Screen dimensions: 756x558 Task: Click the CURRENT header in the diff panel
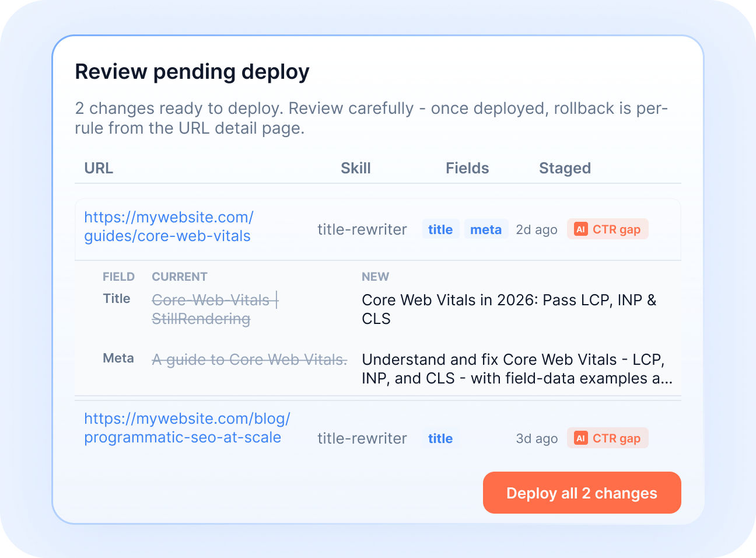point(180,277)
